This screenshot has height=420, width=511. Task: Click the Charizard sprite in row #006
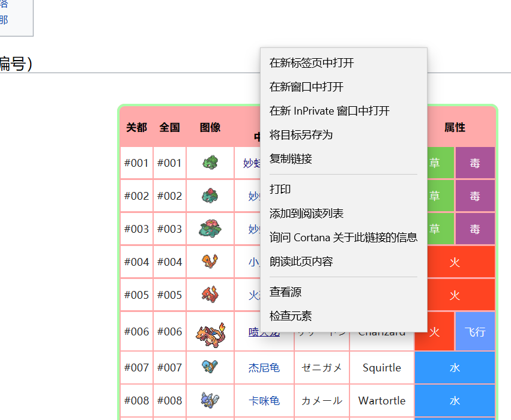(210, 331)
